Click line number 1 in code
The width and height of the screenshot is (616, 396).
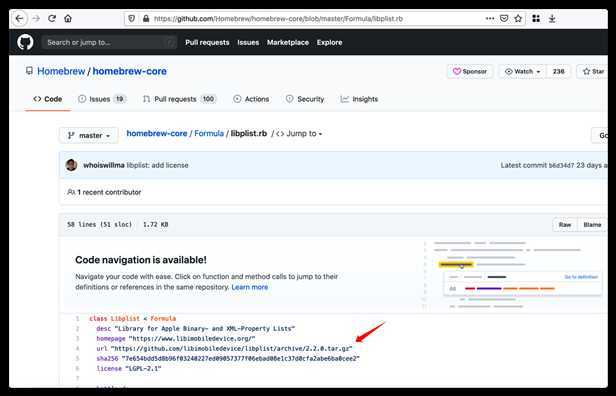point(77,318)
